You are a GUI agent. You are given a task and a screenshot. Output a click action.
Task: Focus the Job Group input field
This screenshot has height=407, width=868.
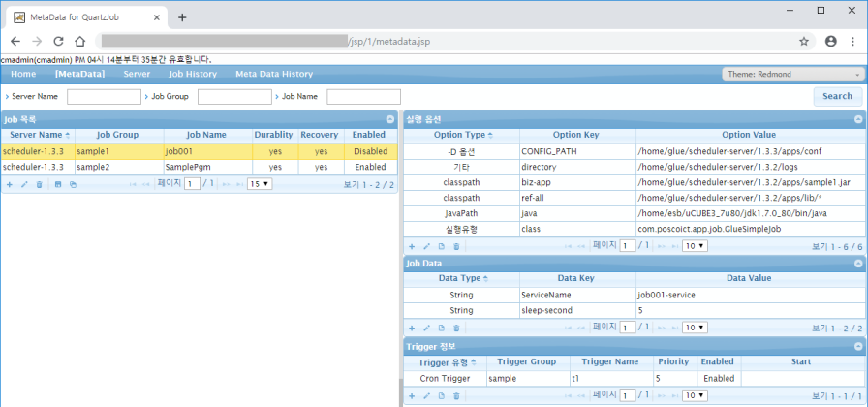coord(234,96)
